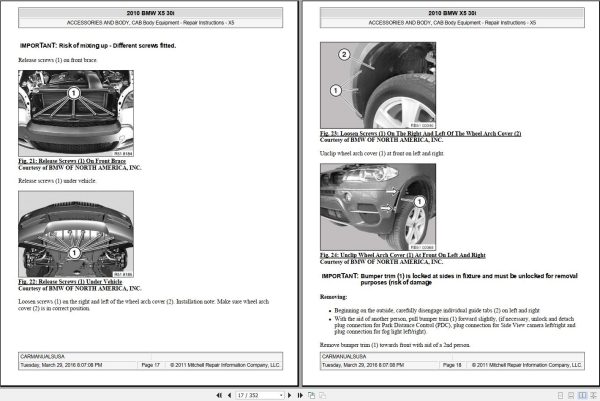Viewport: 600px width, 401px height.
Task: Go to the first page
Action: (219, 395)
